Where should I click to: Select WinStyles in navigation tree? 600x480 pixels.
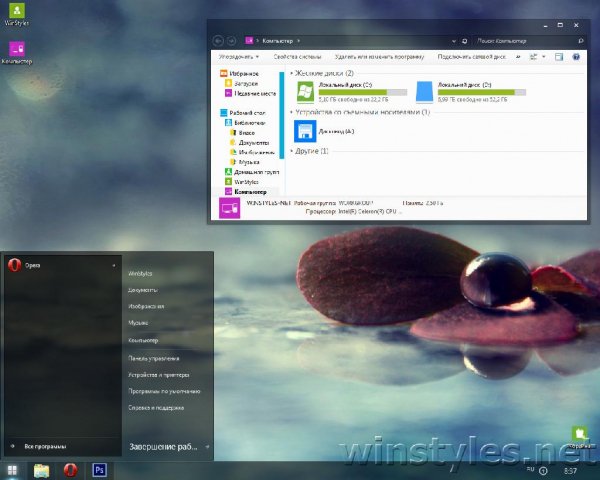click(241, 182)
